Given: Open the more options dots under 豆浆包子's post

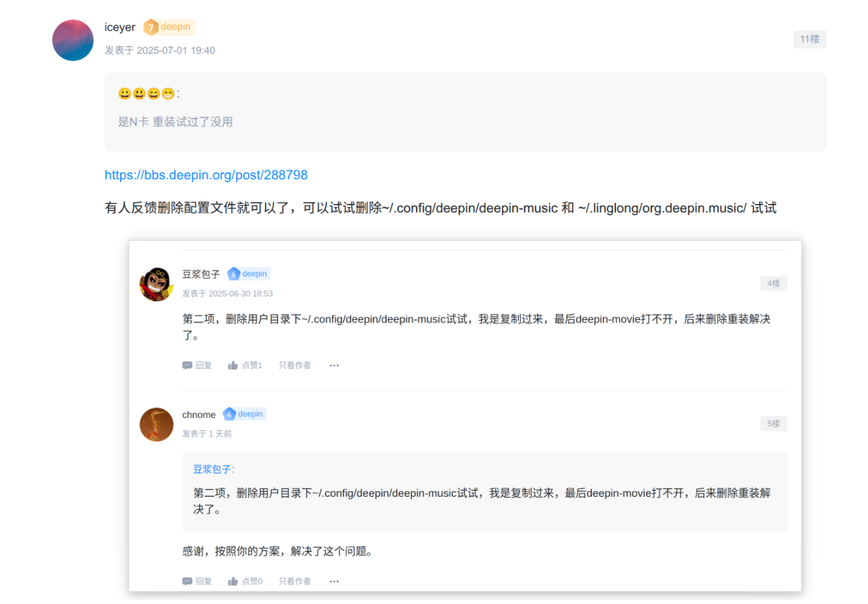Looking at the screenshot, I should 335,365.
